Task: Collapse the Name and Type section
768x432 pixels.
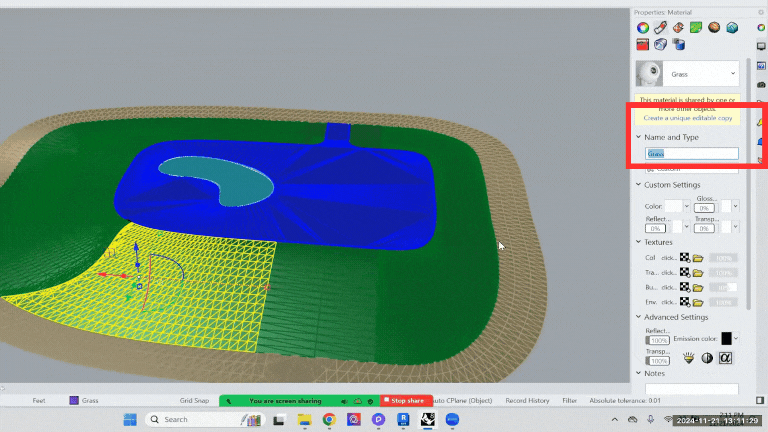Action: [638, 137]
